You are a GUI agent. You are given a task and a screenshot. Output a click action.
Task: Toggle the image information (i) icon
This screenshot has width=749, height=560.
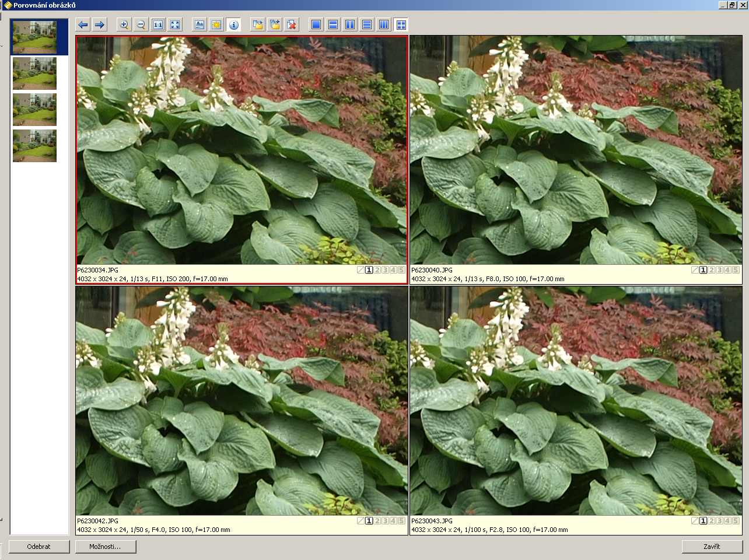tap(233, 24)
